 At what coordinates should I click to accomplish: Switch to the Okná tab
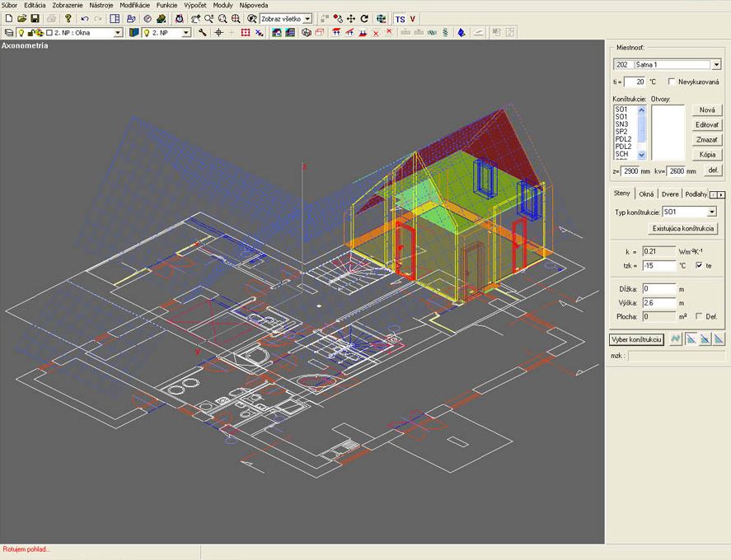(x=647, y=194)
